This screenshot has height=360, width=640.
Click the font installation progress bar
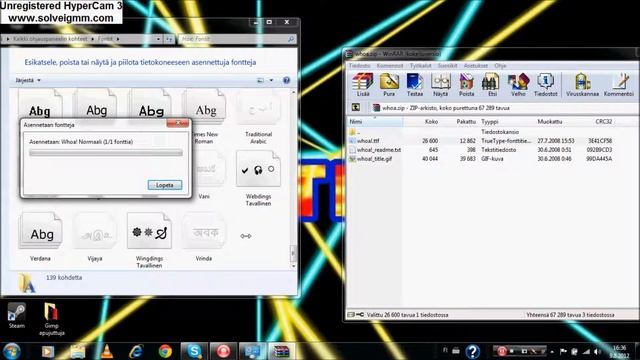(106, 153)
